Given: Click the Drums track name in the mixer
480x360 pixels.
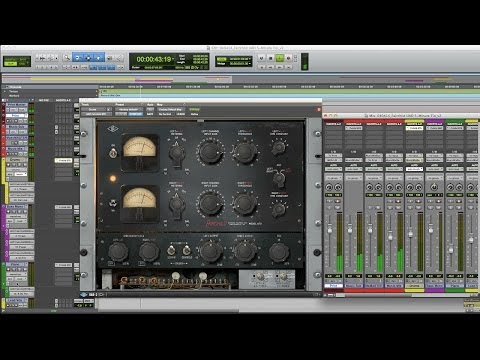Looking at the screenshot, I should click(x=414, y=286).
